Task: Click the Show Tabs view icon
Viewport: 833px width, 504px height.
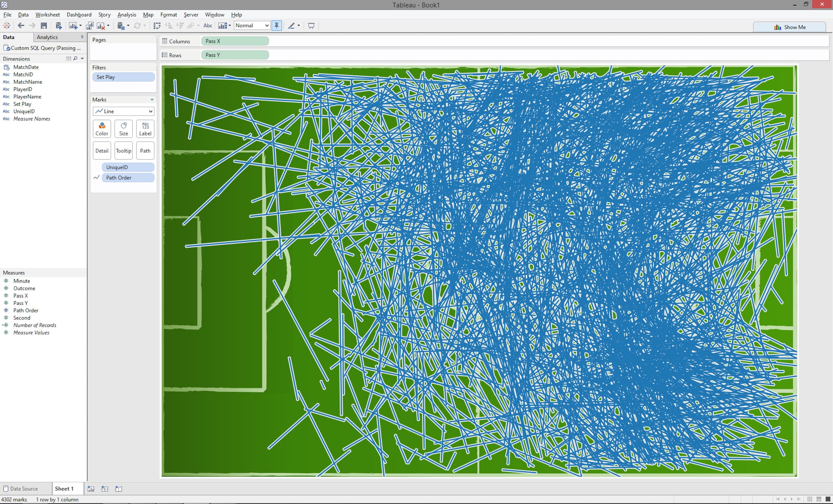Action: (828, 499)
